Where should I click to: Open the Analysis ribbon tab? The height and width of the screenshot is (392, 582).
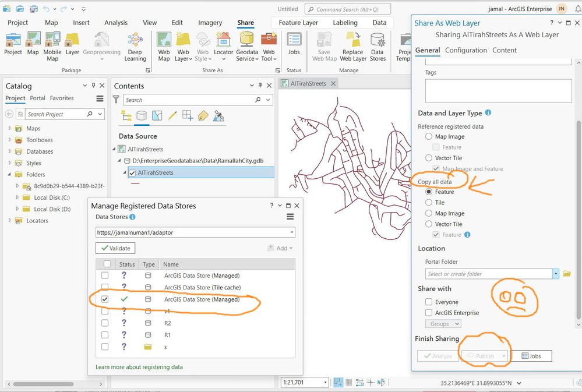pos(116,23)
